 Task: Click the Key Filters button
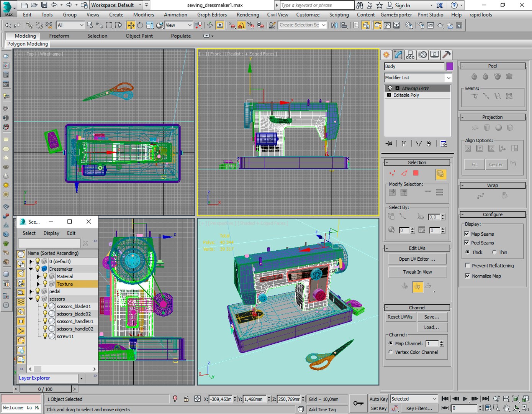click(419, 409)
